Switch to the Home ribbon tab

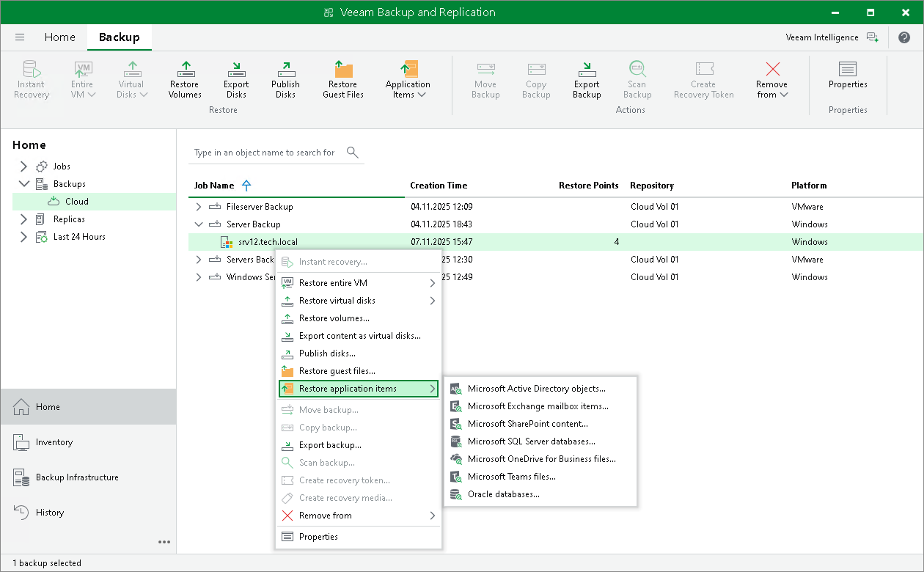click(x=59, y=37)
